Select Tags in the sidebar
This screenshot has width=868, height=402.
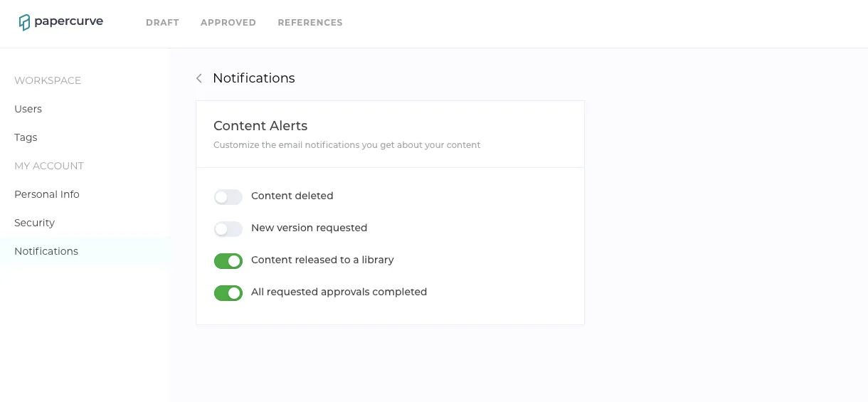(x=26, y=137)
